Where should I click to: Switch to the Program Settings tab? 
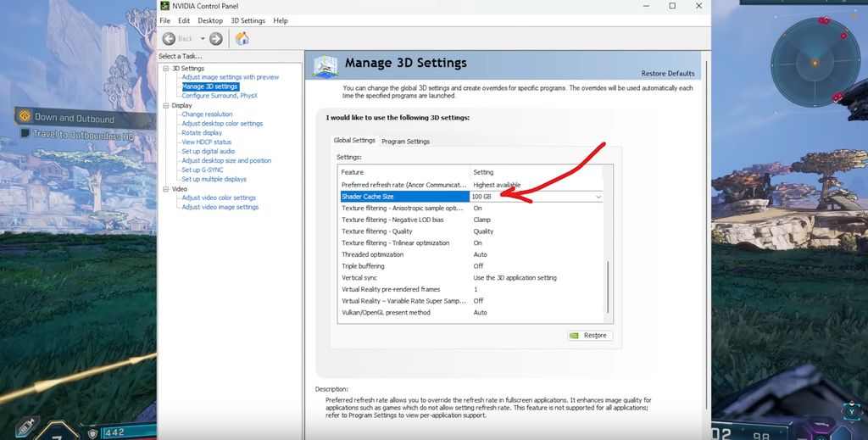[x=405, y=142]
